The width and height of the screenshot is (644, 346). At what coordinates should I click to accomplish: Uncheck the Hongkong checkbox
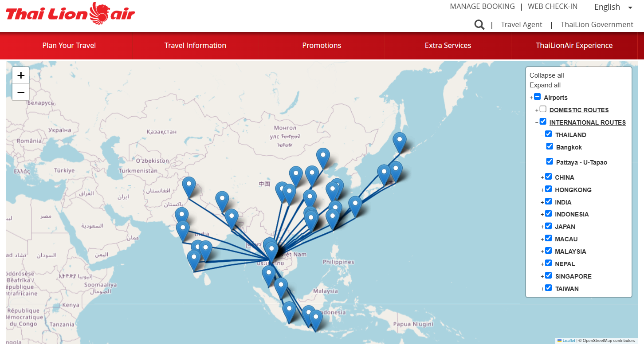pos(549,189)
